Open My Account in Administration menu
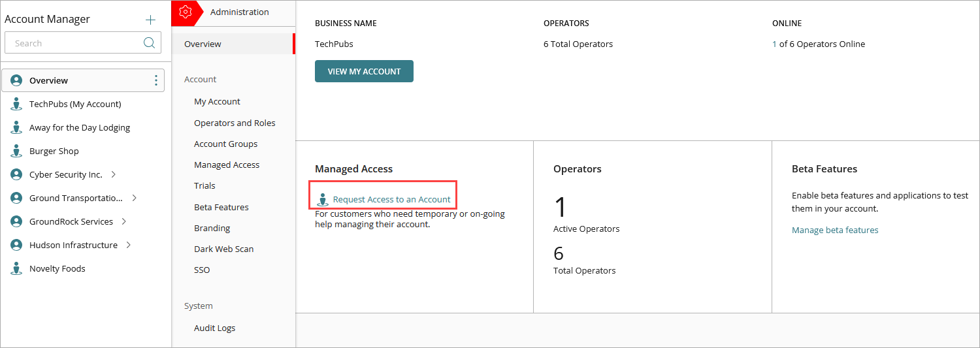The height and width of the screenshot is (348, 980). 217,101
